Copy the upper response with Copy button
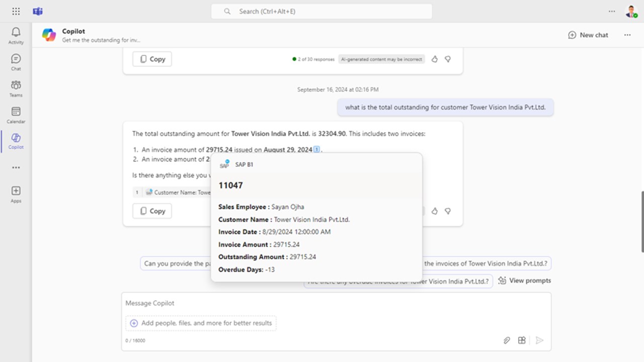 point(152,59)
